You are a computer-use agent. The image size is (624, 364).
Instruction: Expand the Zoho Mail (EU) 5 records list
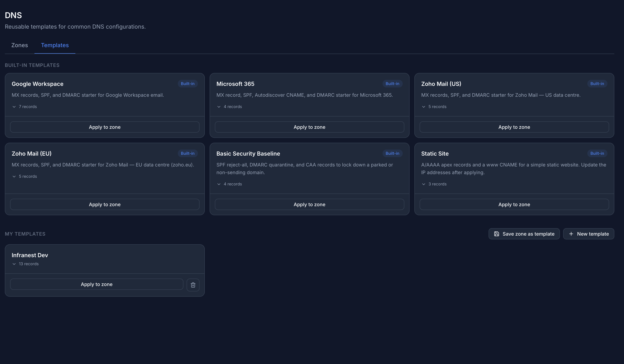coord(24,176)
